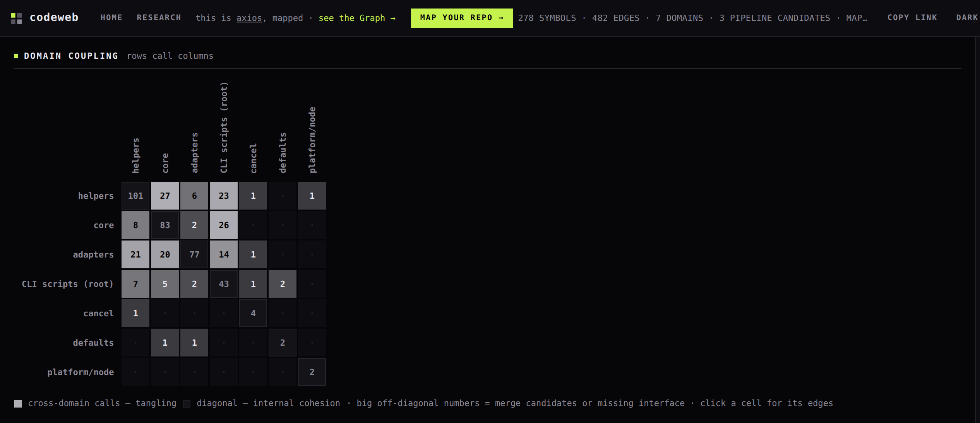Viewport: 980px width, 423px height.
Task: Select adapters row core column cell 20
Action: [165, 254]
